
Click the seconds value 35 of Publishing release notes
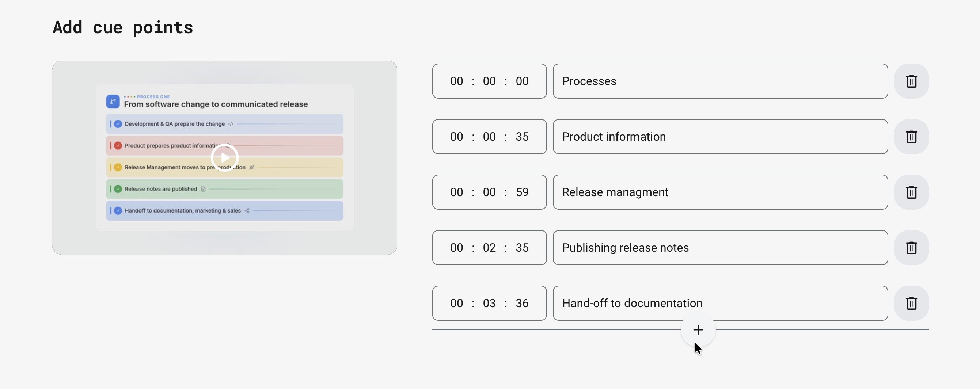522,248
